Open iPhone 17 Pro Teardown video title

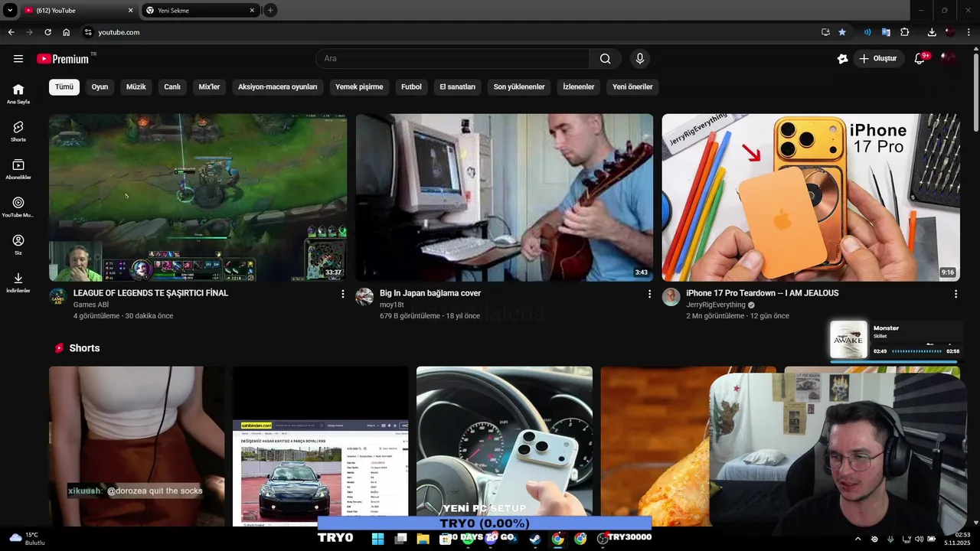click(763, 293)
